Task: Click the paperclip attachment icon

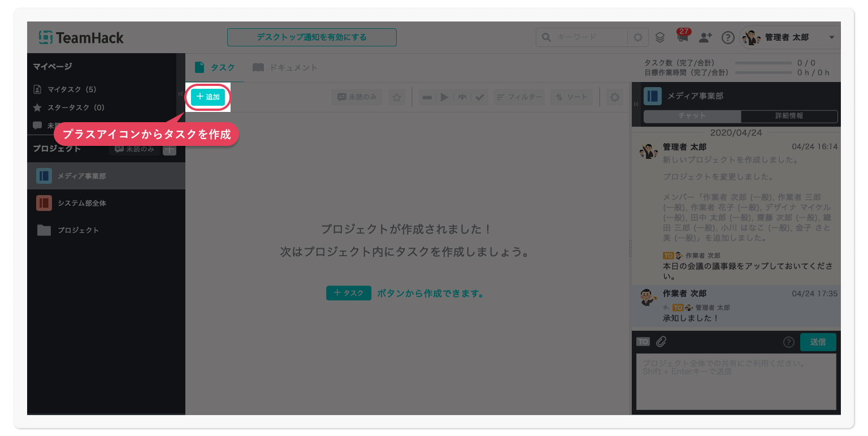Action: pos(661,342)
